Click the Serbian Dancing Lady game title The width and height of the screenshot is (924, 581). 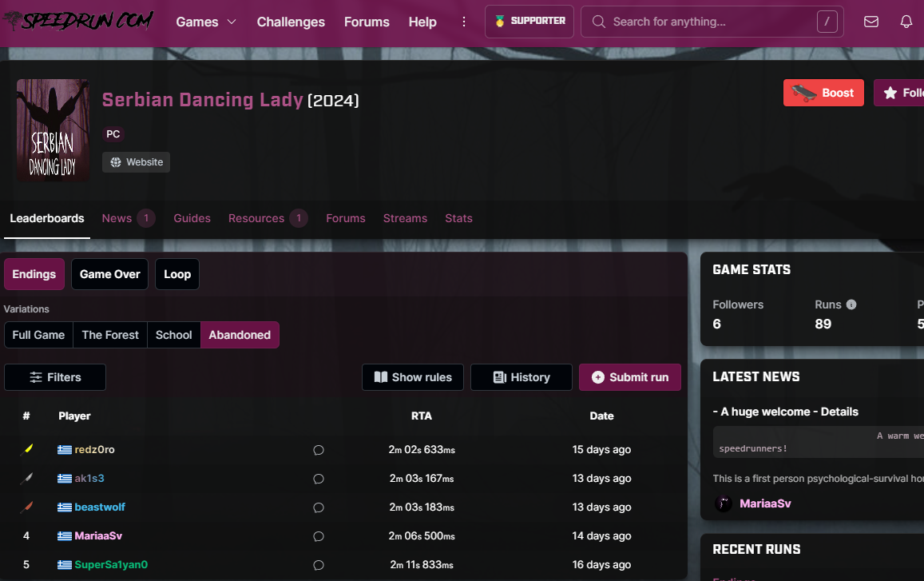202,100
